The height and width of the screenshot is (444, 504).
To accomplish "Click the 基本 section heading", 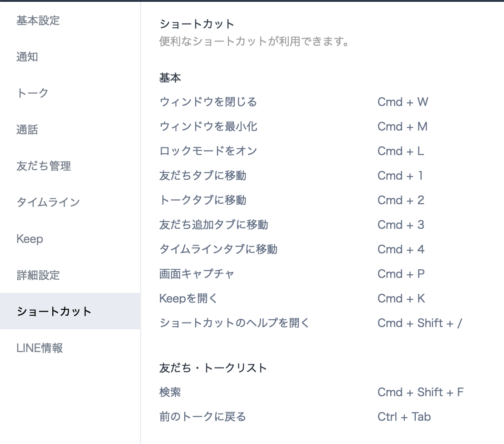I will (169, 78).
